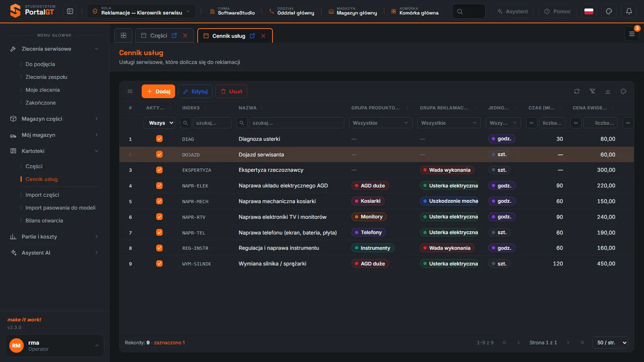Screen dimensions: 644x362
Task: Close the Cennik usług tab
Action: point(263,36)
